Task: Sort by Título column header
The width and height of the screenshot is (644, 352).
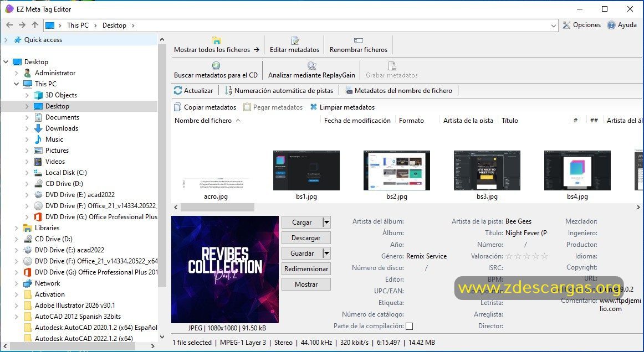Action: [x=510, y=121]
